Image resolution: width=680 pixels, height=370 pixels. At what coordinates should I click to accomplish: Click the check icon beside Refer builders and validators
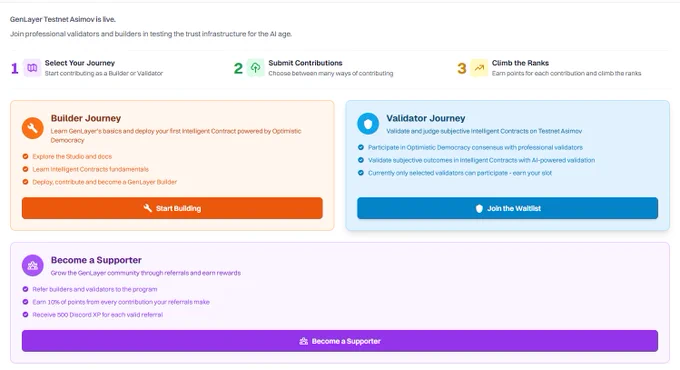25,289
